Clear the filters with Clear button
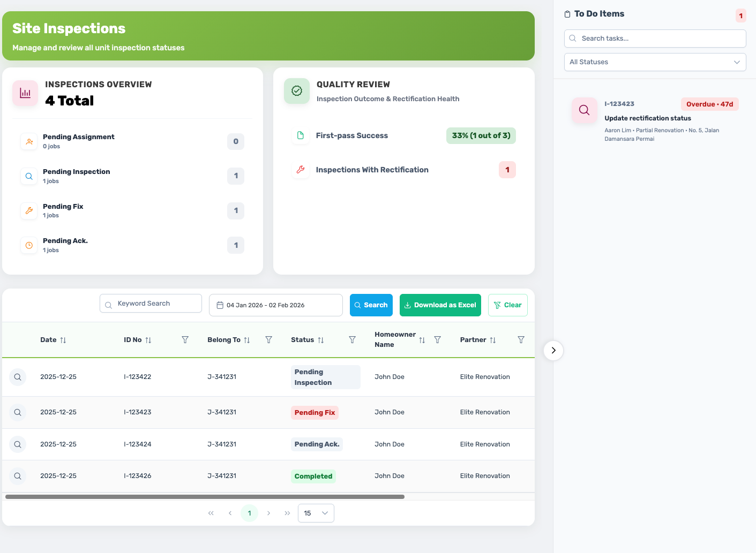 [507, 305]
